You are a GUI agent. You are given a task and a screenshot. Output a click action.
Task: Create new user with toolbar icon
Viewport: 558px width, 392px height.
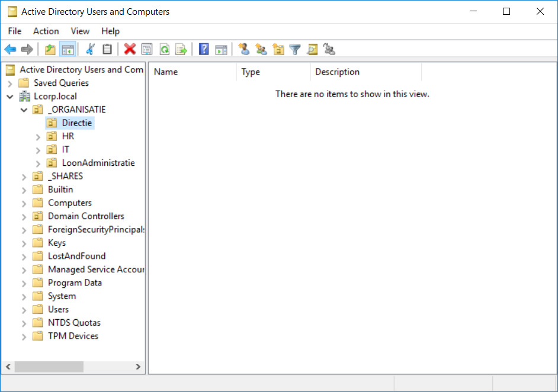tap(244, 49)
